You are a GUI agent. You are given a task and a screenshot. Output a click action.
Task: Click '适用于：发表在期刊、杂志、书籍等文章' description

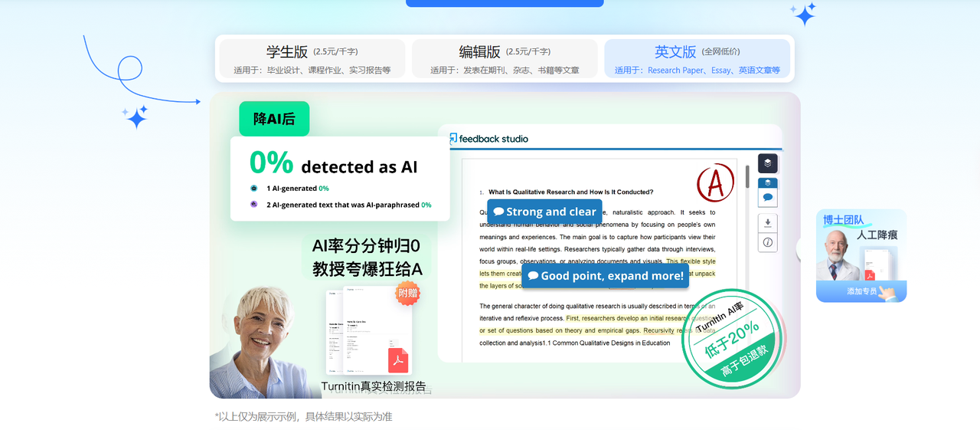pyautogui.click(x=505, y=70)
